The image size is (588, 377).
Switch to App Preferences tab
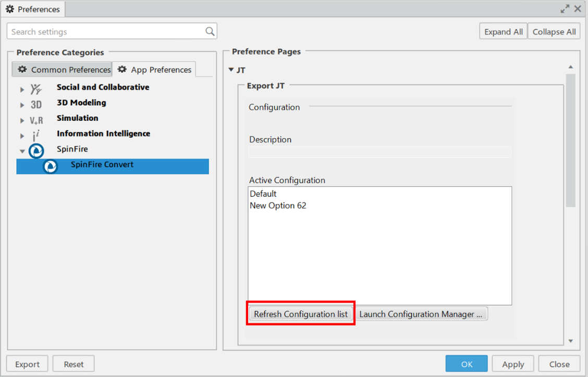tap(154, 69)
